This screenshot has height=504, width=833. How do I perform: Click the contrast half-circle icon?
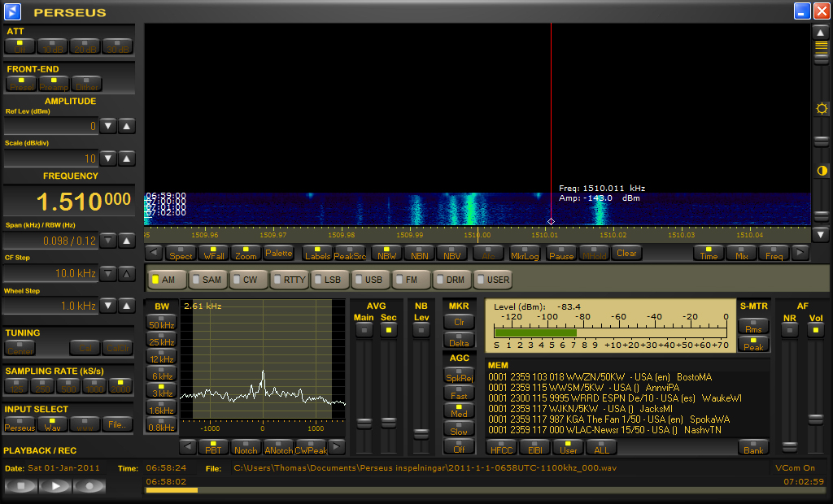pos(822,171)
